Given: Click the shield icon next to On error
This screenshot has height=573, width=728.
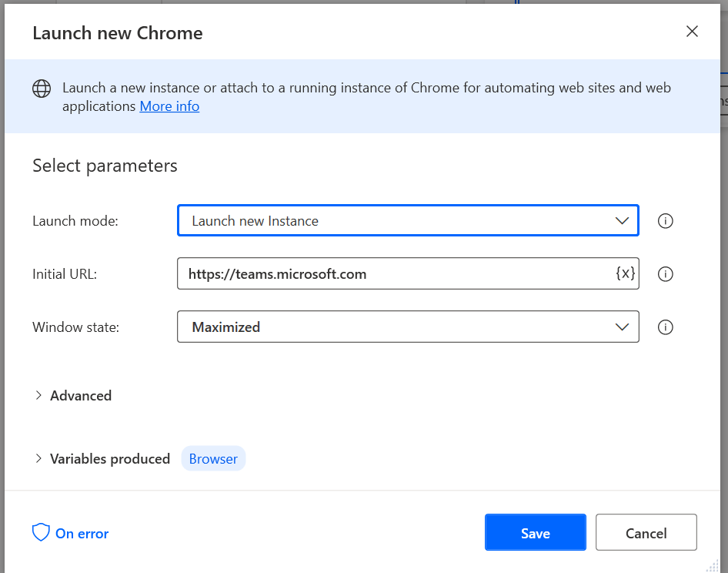Looking at the screenshot, I should click(x=41, y=533).
